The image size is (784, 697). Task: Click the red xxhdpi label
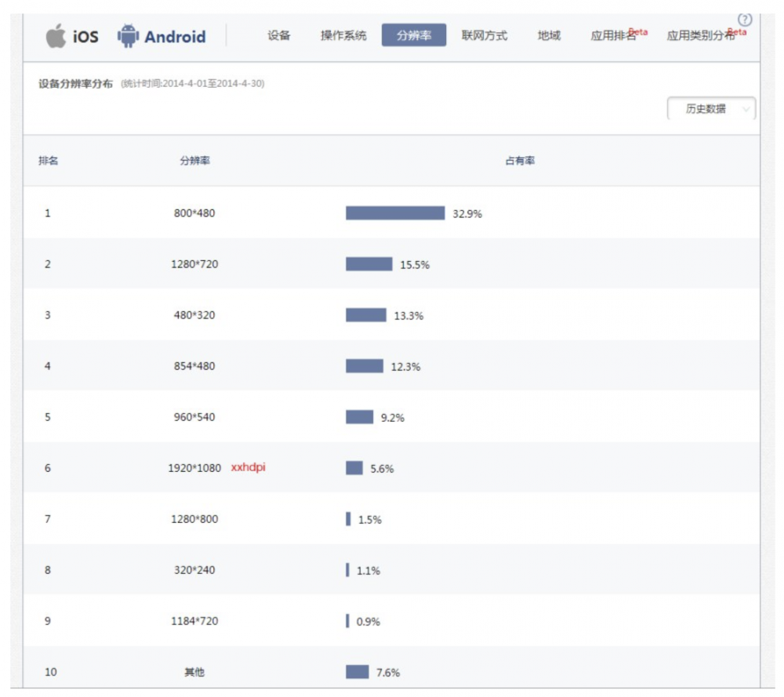(x=249, y=467)
